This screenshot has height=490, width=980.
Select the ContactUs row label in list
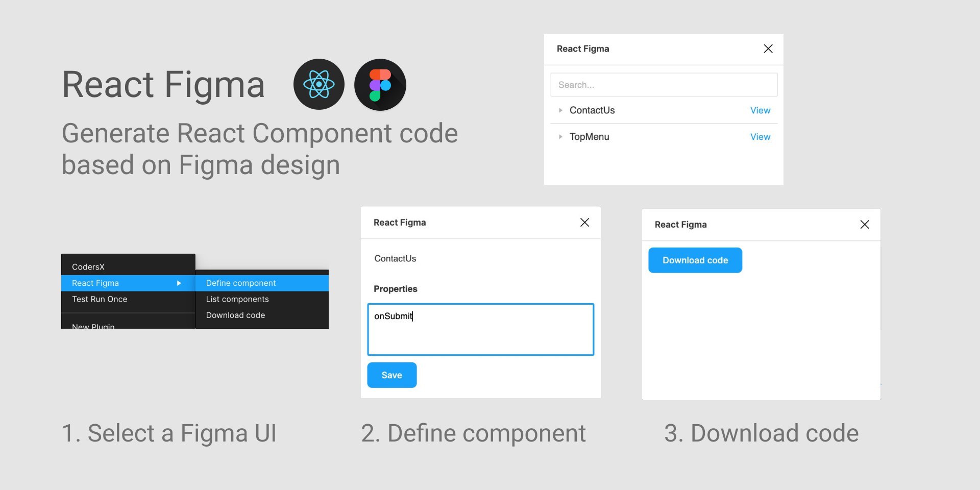[x=592, y=110]
